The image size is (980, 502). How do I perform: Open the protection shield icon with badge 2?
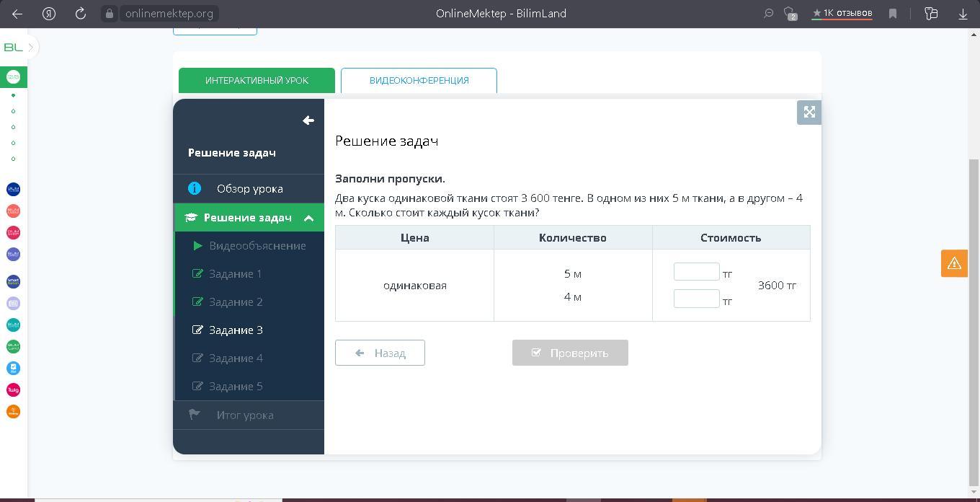790,13
